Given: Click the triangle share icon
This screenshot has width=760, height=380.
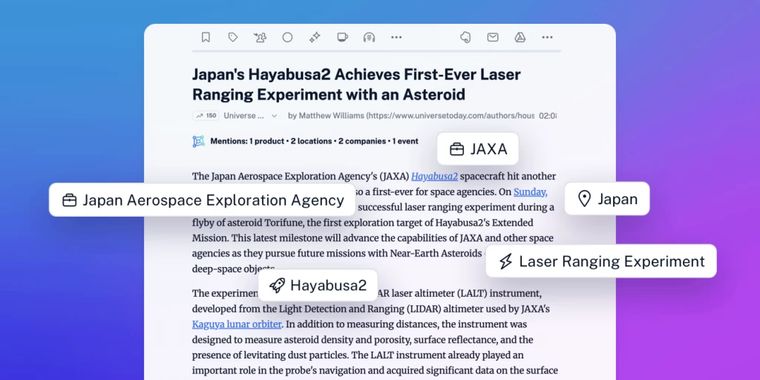Looking at the screenshot, I should click(520, 37).
